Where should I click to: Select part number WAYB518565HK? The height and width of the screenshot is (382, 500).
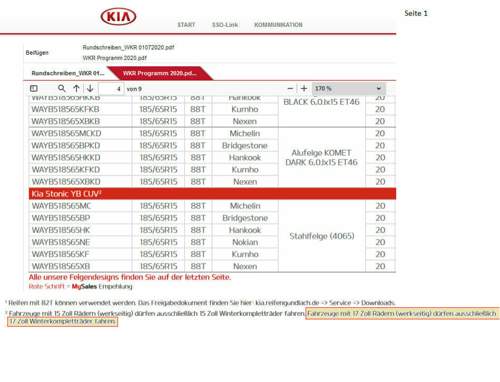point(61,230)
